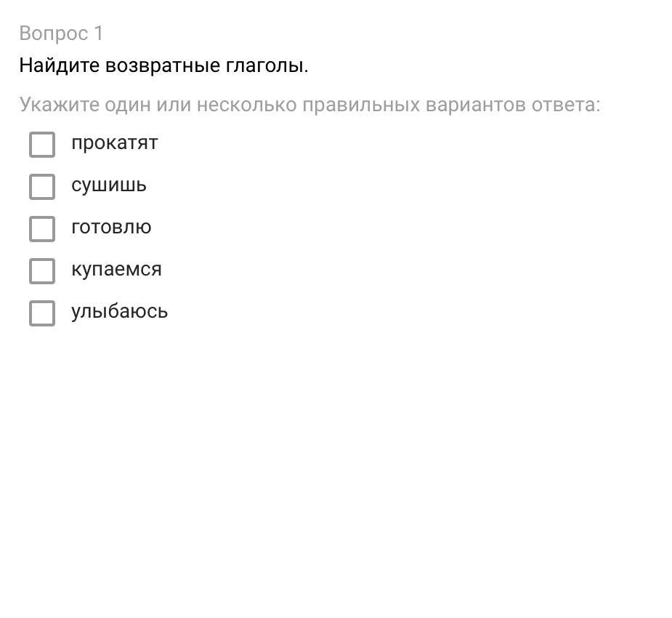The width and height of the screenshot is (672, 618).
Task: Tick the сушишь checkbox
Action: point(42,186)
